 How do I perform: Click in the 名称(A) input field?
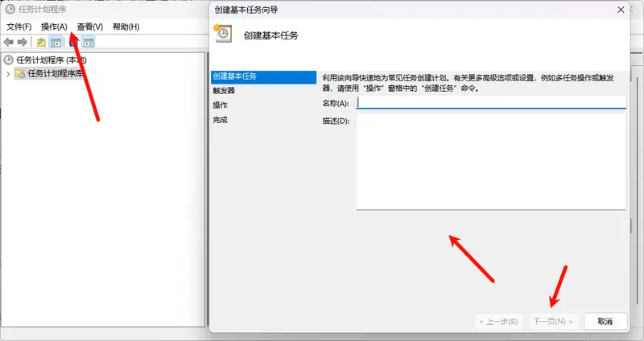[490, 102]
